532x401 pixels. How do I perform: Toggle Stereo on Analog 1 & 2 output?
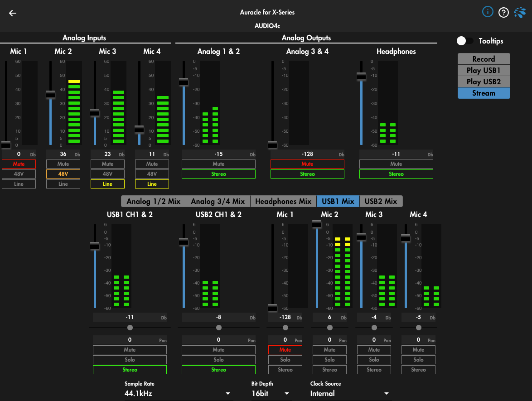click(x=218, y=174)
